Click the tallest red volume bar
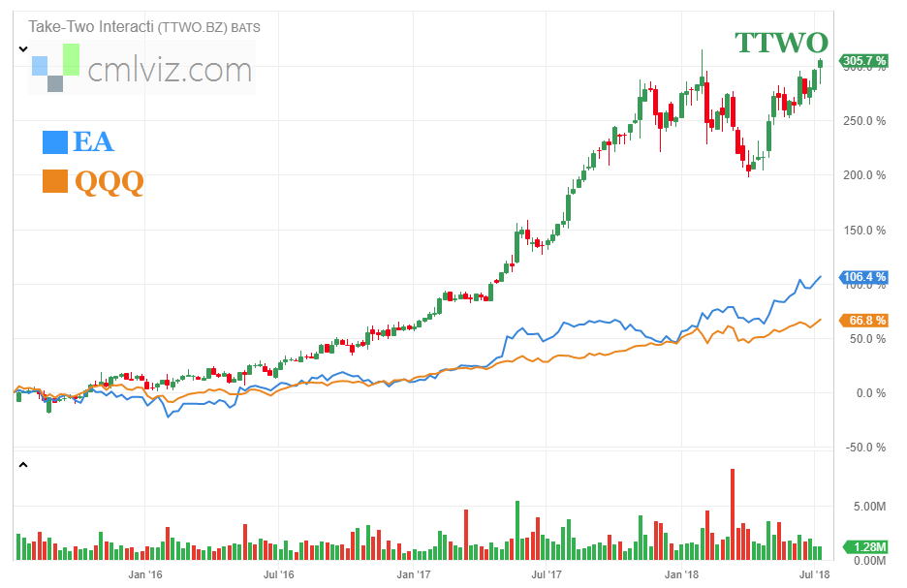 [733, 514]
